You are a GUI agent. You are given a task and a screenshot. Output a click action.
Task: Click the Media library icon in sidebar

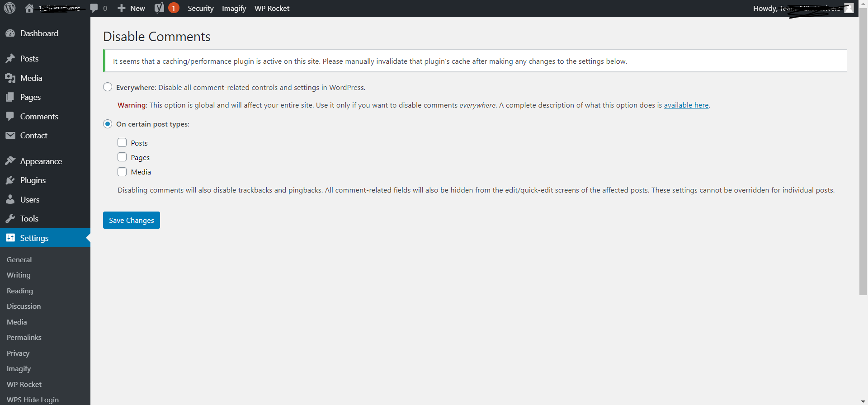click(10, 78)
